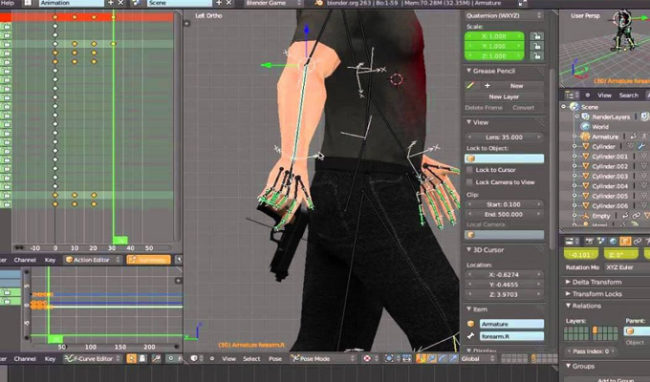Click the Clip Start 0.100 field
The image size is (650, 382).
pos(504,204)
